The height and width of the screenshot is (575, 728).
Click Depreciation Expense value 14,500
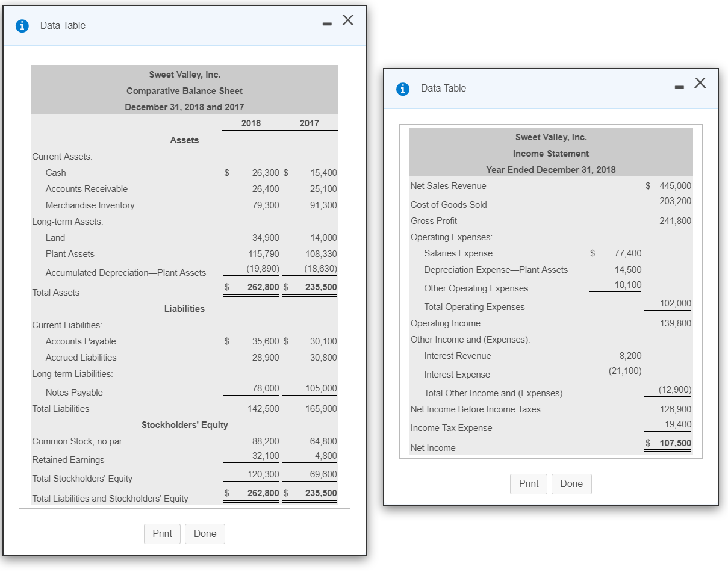click(x=628, y=270)
